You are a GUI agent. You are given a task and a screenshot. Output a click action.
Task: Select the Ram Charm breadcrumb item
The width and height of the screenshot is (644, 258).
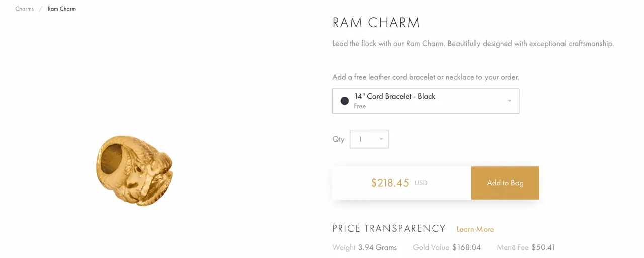(x=62, y=9)
